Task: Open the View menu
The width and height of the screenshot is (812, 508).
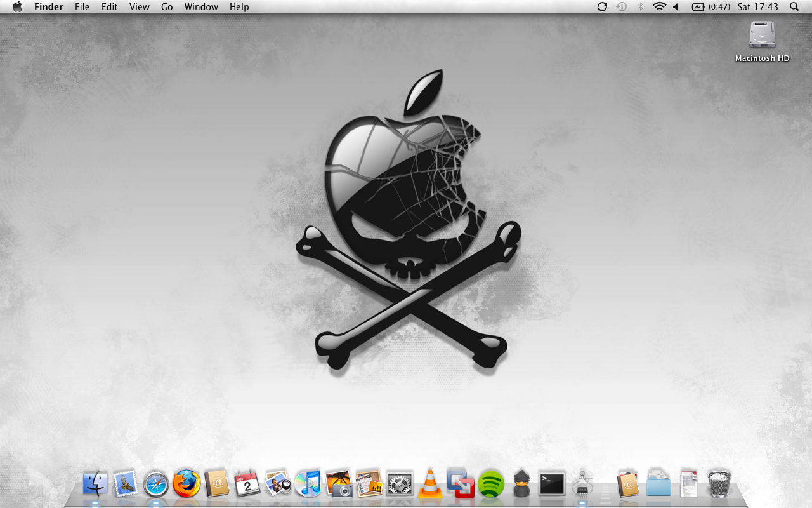Action: (x=140, y=7)
